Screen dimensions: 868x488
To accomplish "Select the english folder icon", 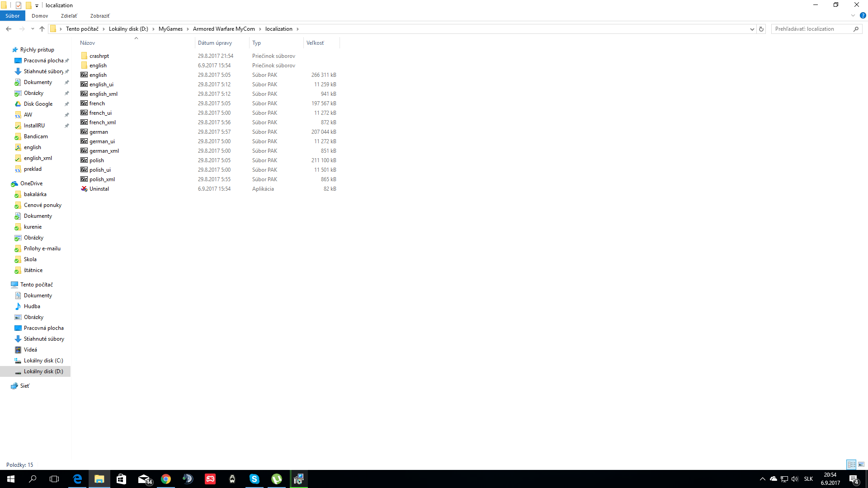I will pos(84,66).
